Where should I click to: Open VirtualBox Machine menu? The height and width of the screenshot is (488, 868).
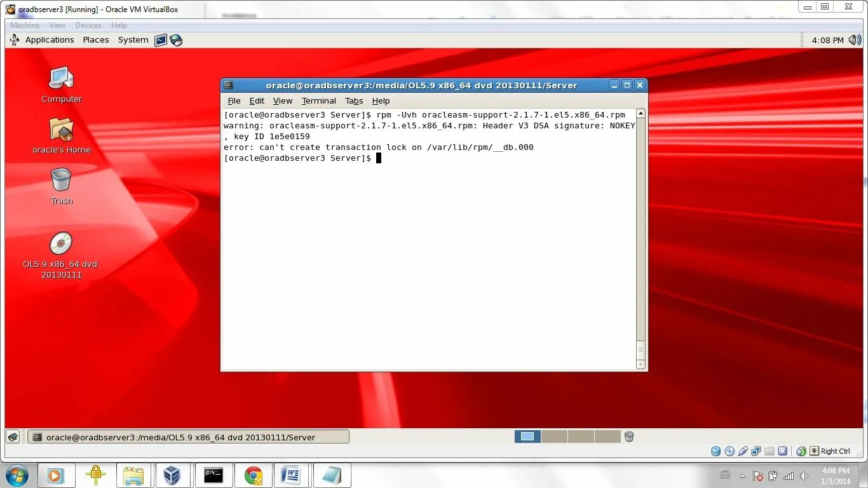pyautogui.click(x=25, y=25)
